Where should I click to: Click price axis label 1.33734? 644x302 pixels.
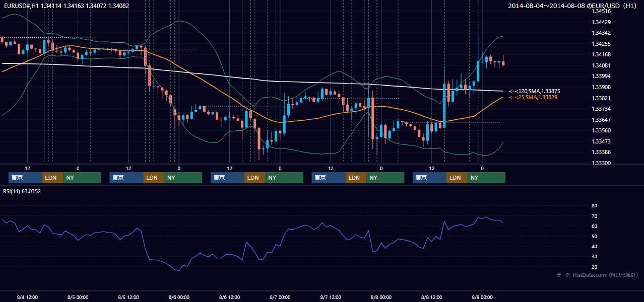tap(602, 109)
